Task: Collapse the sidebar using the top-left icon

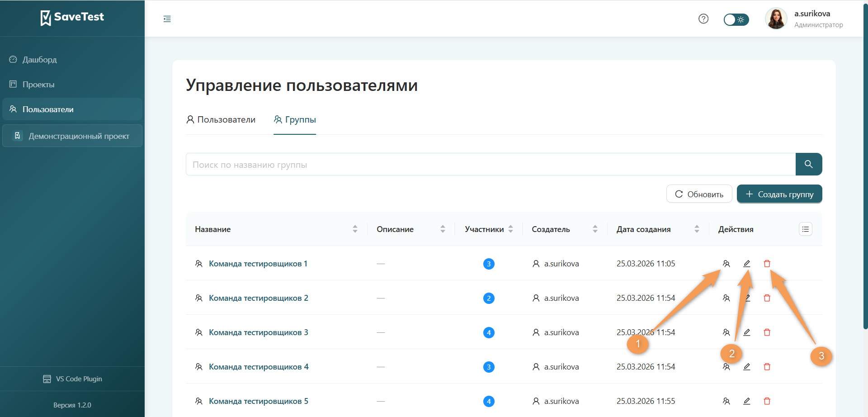Action: point(167,19)
